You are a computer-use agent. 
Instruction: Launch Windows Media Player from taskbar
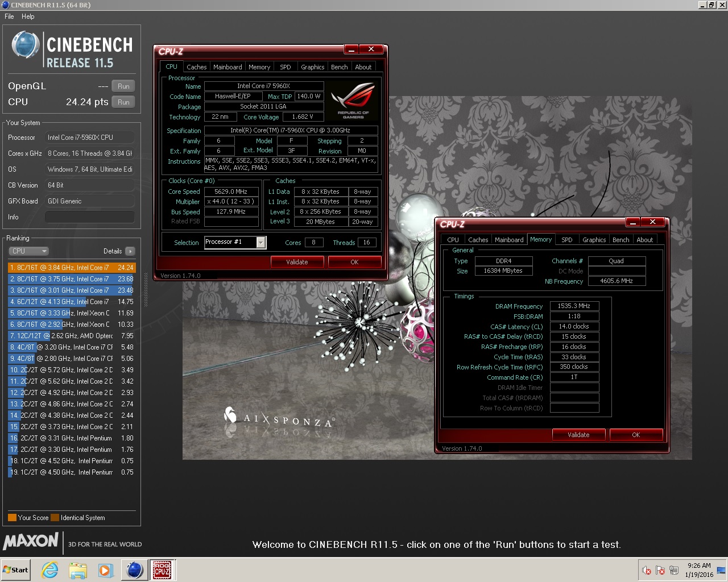coord(105,570)
